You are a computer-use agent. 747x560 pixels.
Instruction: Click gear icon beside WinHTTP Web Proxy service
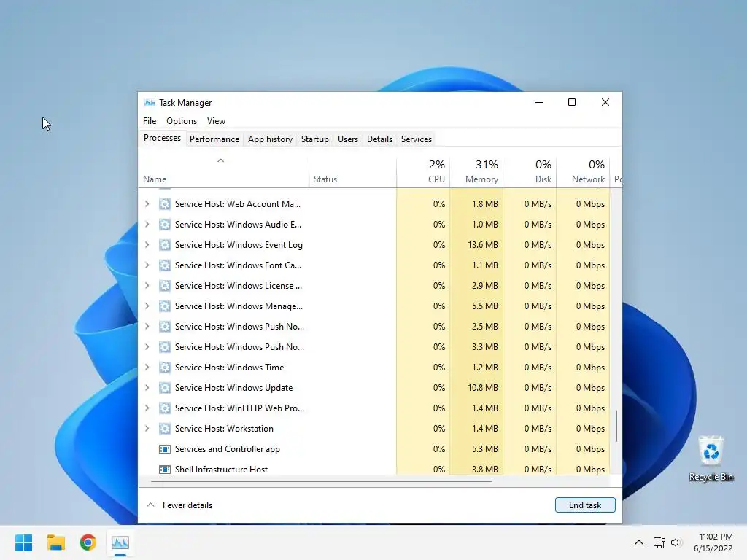point(164,408)
